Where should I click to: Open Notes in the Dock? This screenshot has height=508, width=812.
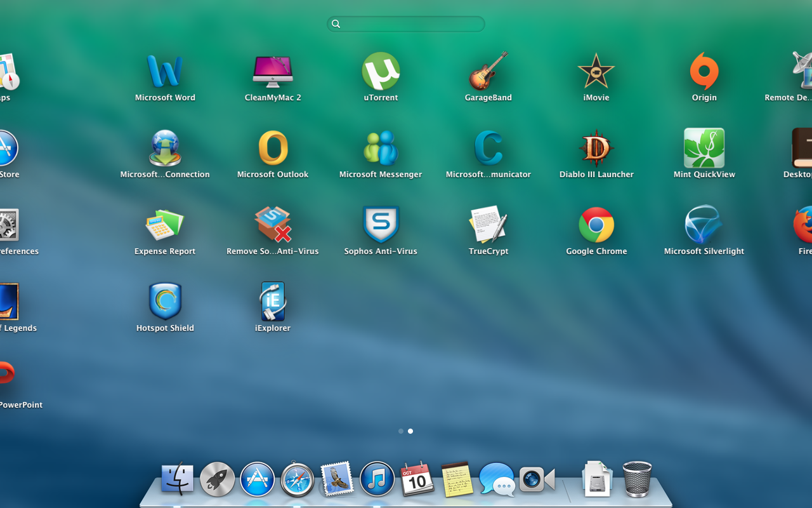point(457,479)
